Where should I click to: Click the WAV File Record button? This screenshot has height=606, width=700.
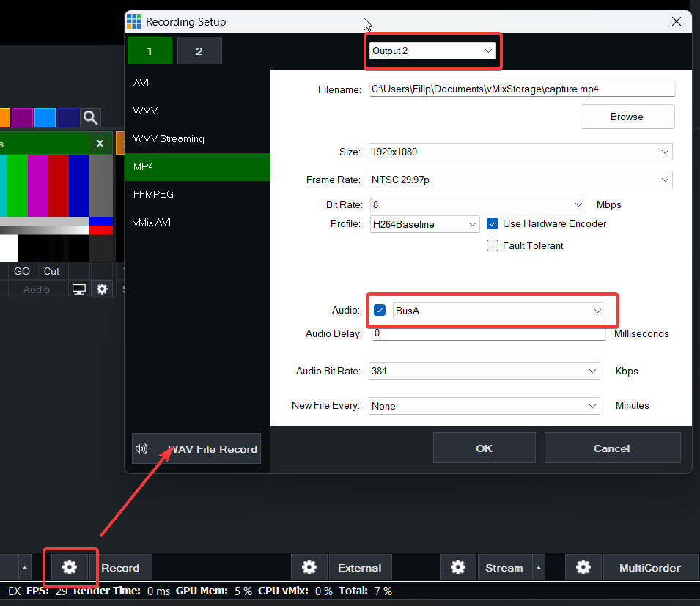click(x=196, y=448)
